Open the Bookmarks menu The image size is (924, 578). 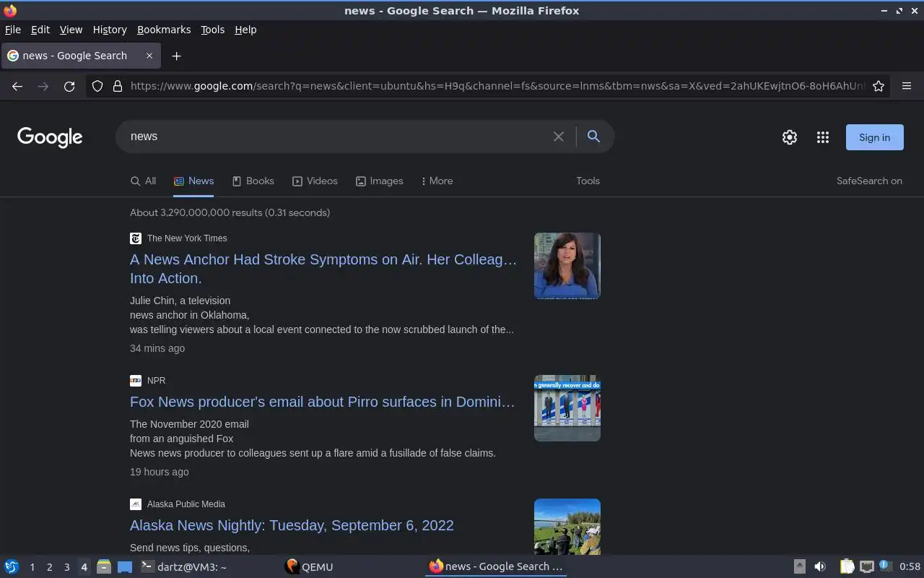click(x=164, y=30)
